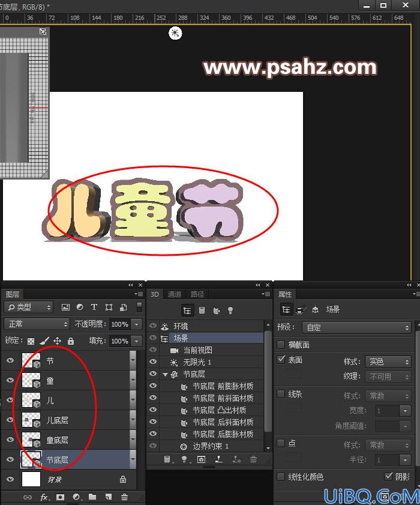Open the 预设 自定 dropdown
This screenshot has width=420, height=505.
click(x=356, y=327)
